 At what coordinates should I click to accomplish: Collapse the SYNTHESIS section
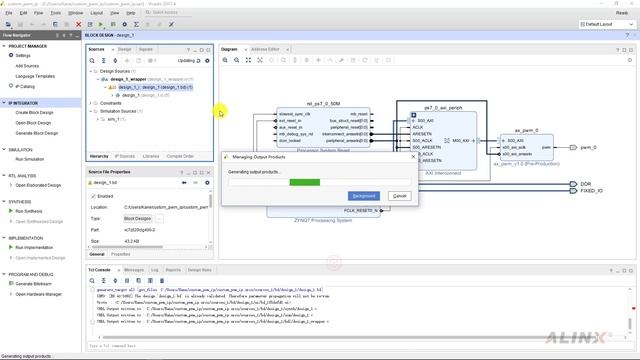4,202
